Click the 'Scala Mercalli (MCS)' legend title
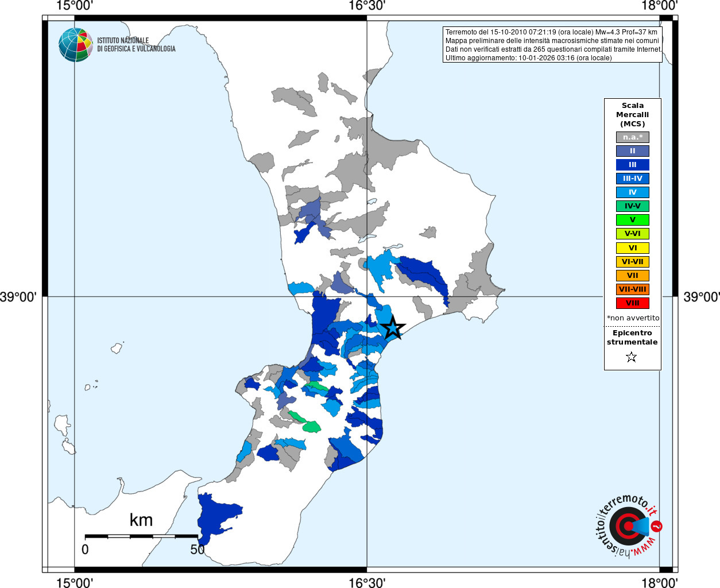Screen dimensions: 720x588 pos(632,114)
